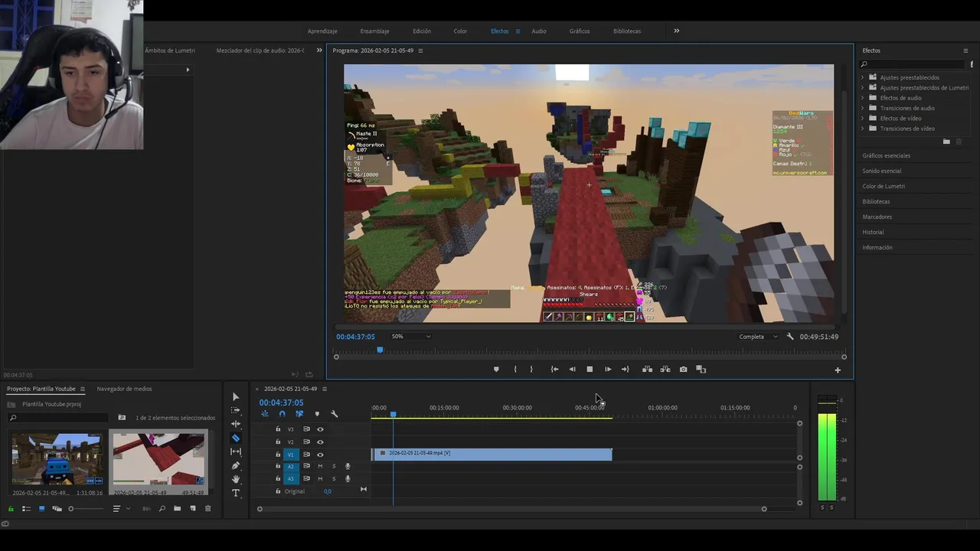Viewport: 980px width, 551px height.
Task: Switch project panel to freeform view
Action: (x=57, y=509)
